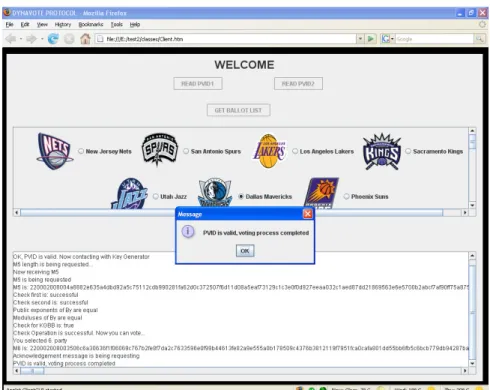This screenshot has width=490, height=390.
Task: Select Utah Jazz radio button
Action: (x=156, y=196)
